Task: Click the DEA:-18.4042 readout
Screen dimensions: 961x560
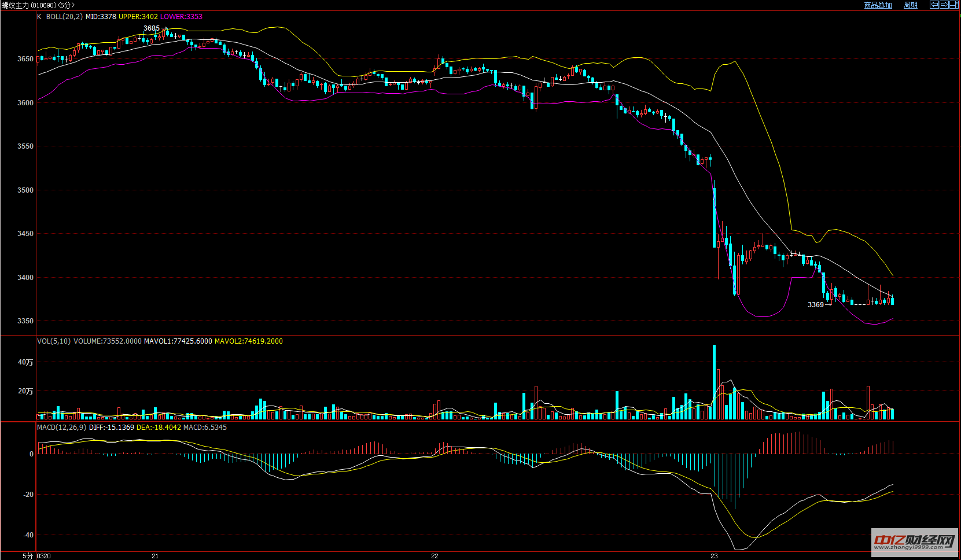Action: 159,428
